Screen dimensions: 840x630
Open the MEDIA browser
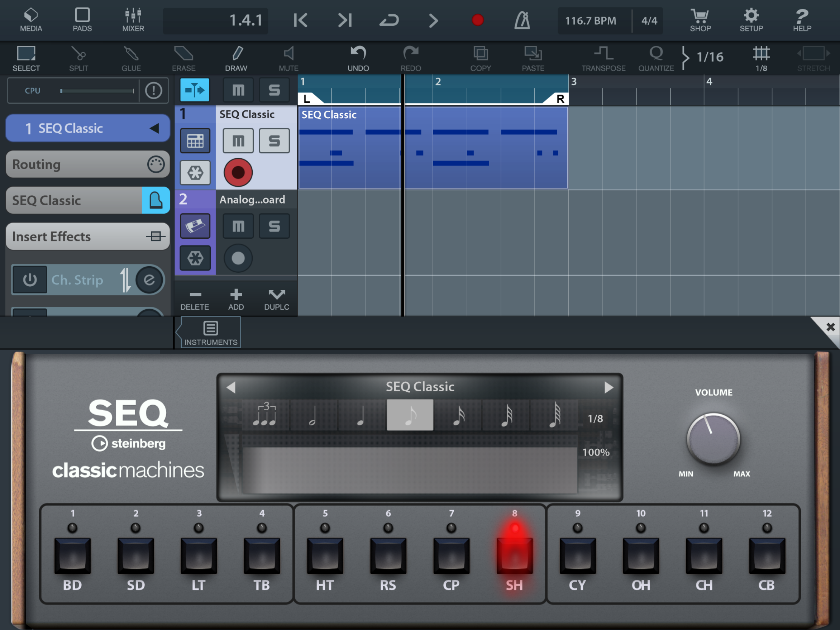[x=31, y=20]
